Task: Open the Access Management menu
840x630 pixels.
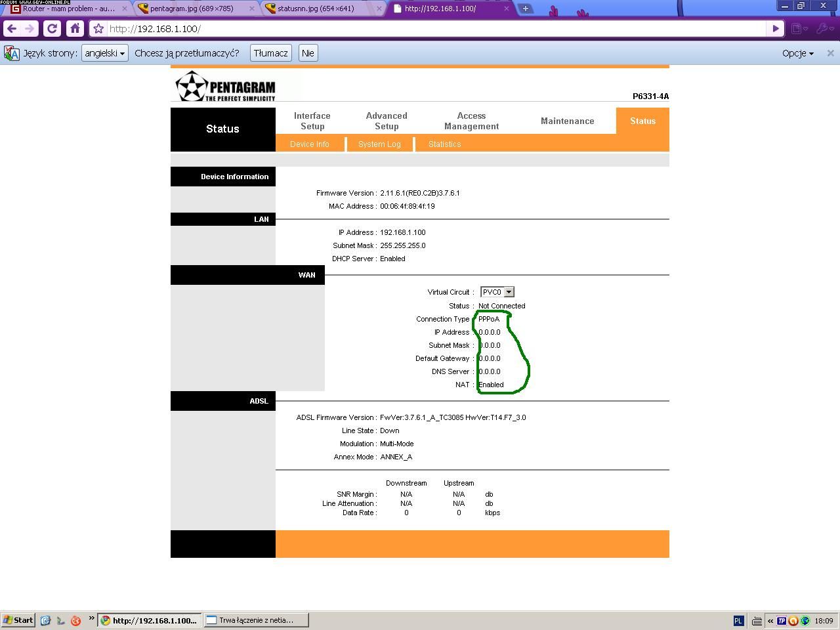Action: pos(471,121)
